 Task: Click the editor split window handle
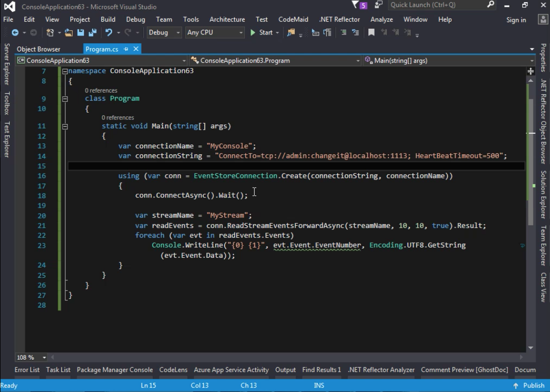point(531,72)
